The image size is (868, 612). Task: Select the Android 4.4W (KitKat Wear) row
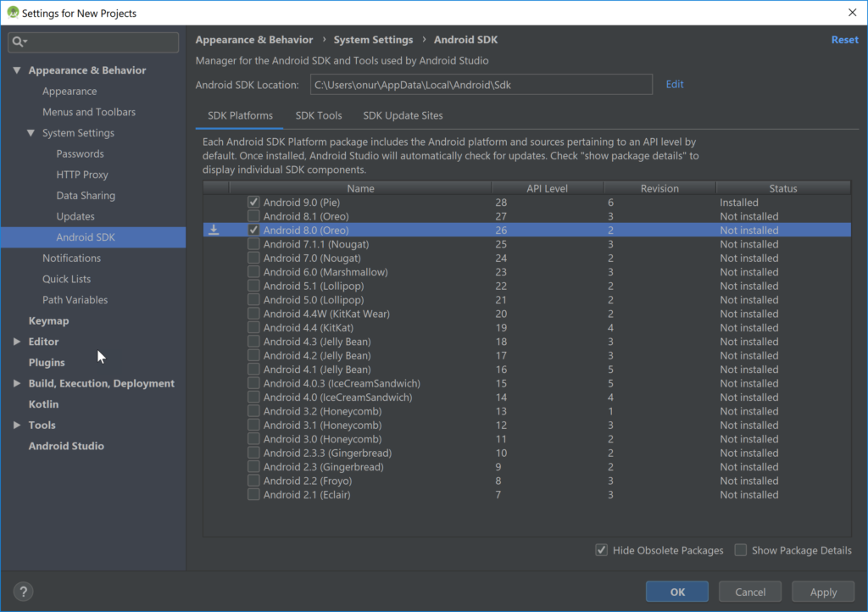[x=526, y=313]
